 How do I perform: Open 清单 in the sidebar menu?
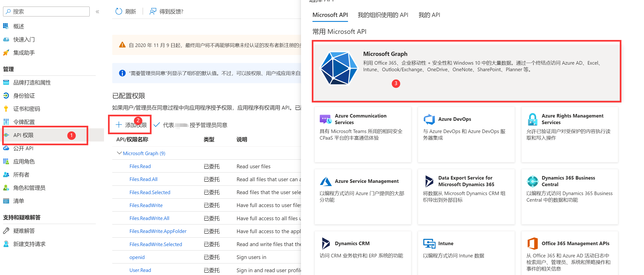coord(19,201)
